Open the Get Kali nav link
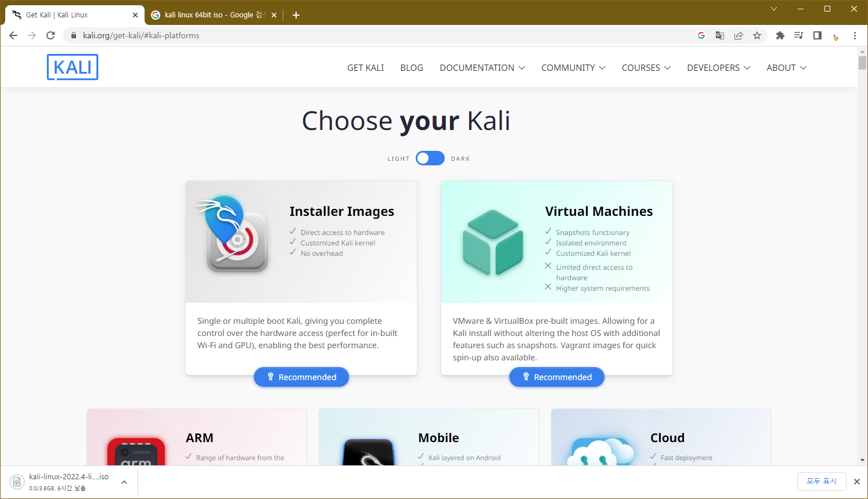868x499 pixels. coord(366,68)
